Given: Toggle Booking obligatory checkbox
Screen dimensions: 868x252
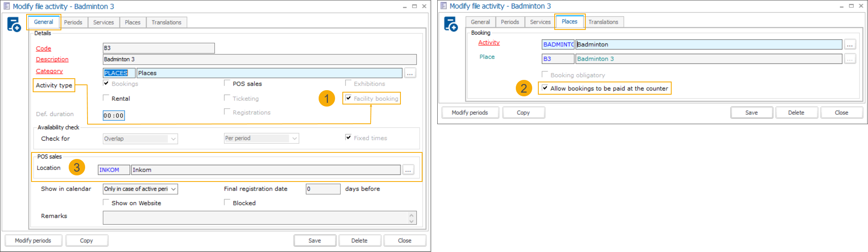Looking at the screenshot, I should (545, 75).
